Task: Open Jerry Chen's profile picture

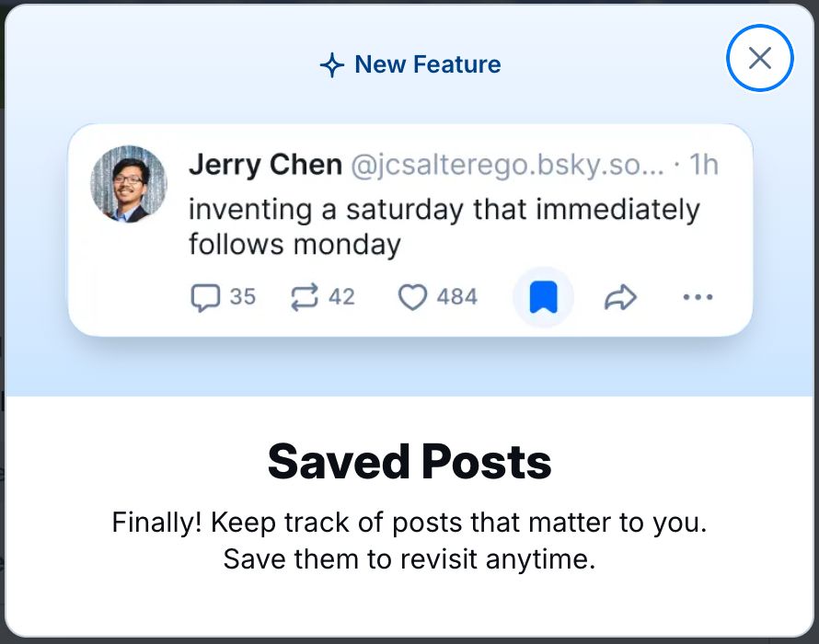Action: click(130, 183)
